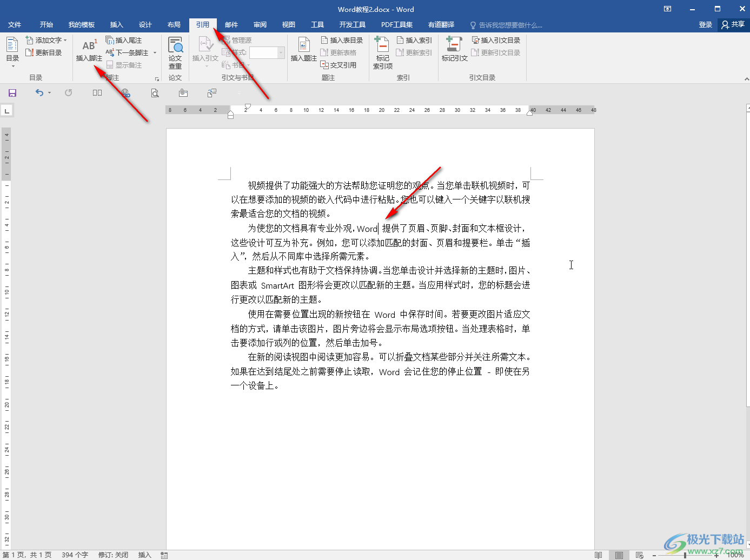The height and width of the screenshot is (560, 750).
Task: Open the My Templates (我的模板) tab
Action: tap(82, 25)
